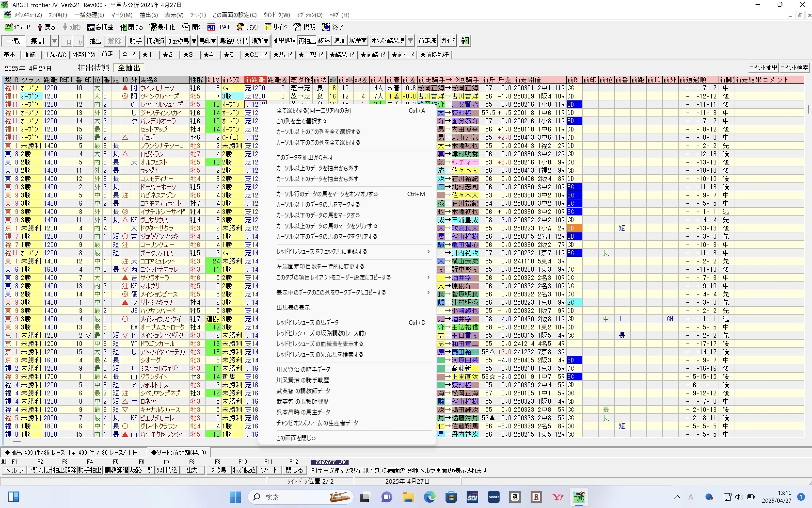Image resolution: width=812 pixels, height=508 pixels.
Task: Click the F6 坂路一覧 function button
Action: (x=141, y=470)
